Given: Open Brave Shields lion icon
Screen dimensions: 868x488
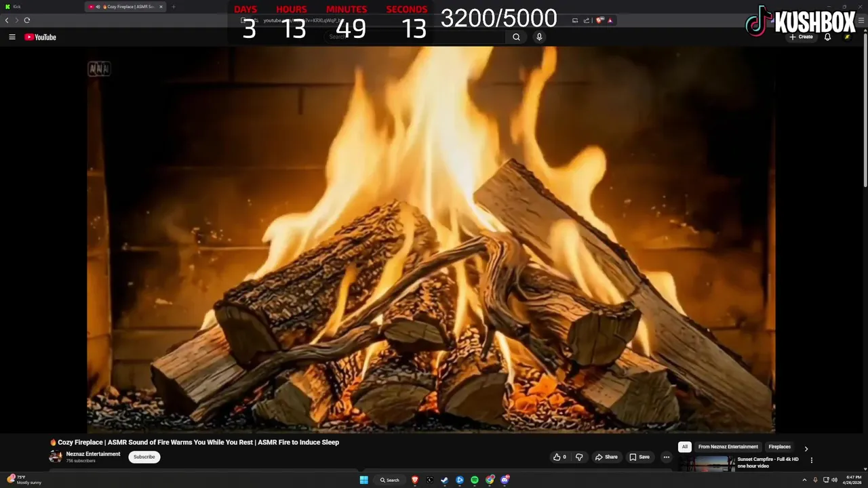Looking at the screenshot, I should tap(599, 20).
